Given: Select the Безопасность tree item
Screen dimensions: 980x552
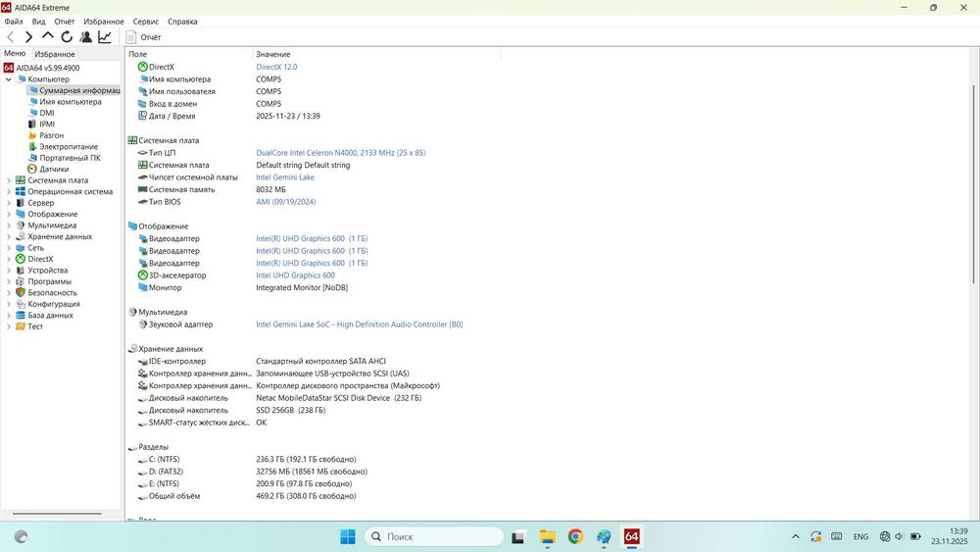Looking at the screenshot, I should tap(46, 293).
